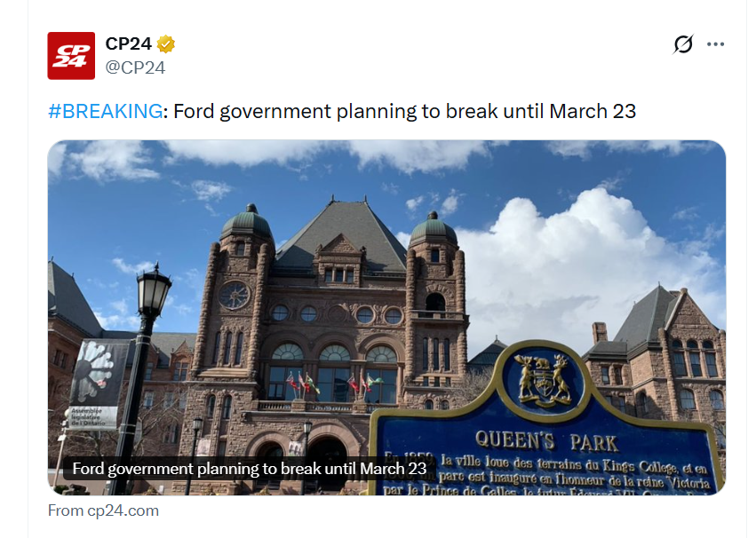Open the #BREAKING hashtag
The image size is (756, 538).
tap(106, 111)
